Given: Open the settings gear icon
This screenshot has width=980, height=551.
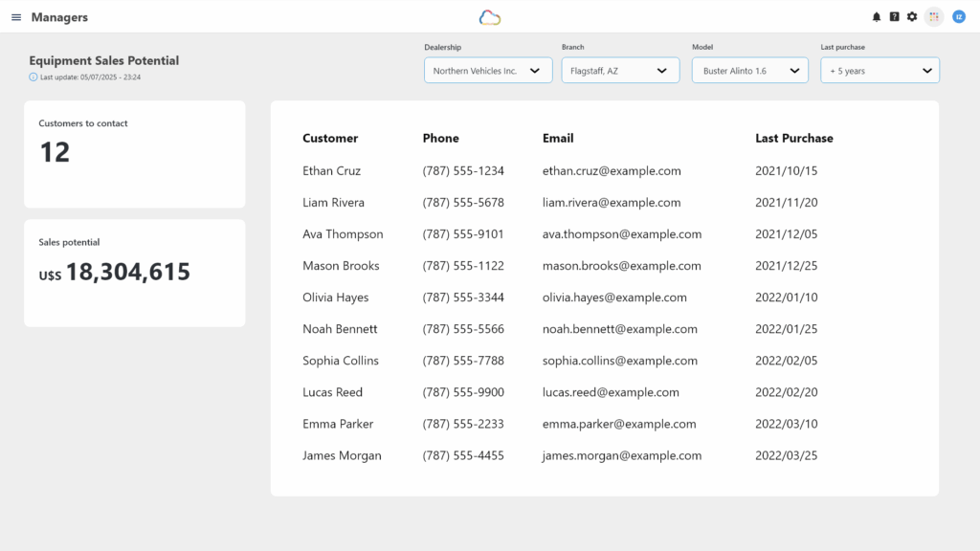Looking at the screenshot, I should pos(912,17).
